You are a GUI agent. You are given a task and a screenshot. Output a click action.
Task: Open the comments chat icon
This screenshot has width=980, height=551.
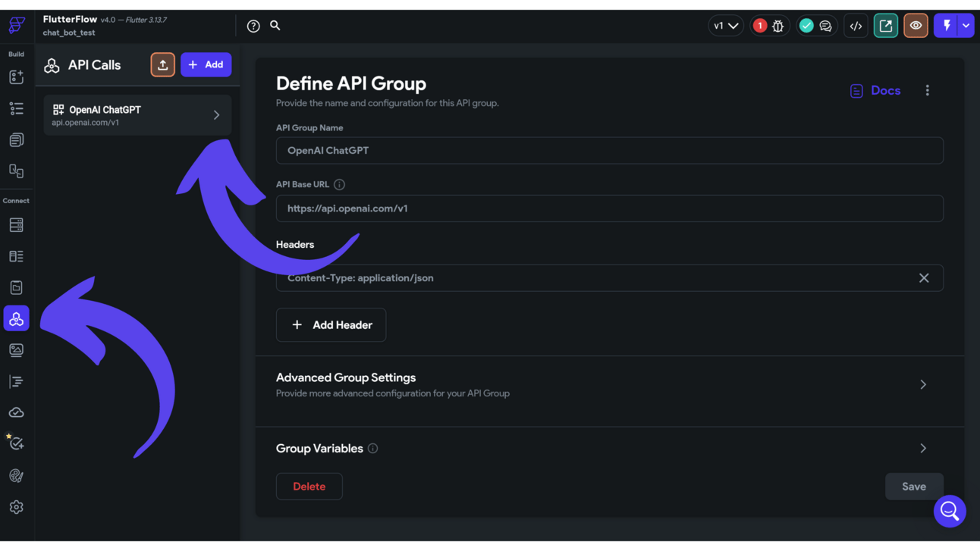tap(826, 26)
